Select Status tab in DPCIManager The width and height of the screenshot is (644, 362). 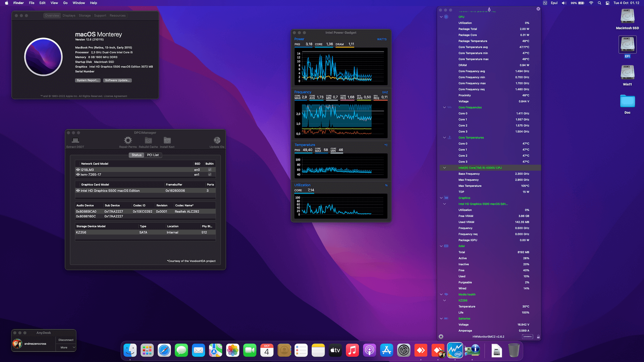tap(137, 155)
